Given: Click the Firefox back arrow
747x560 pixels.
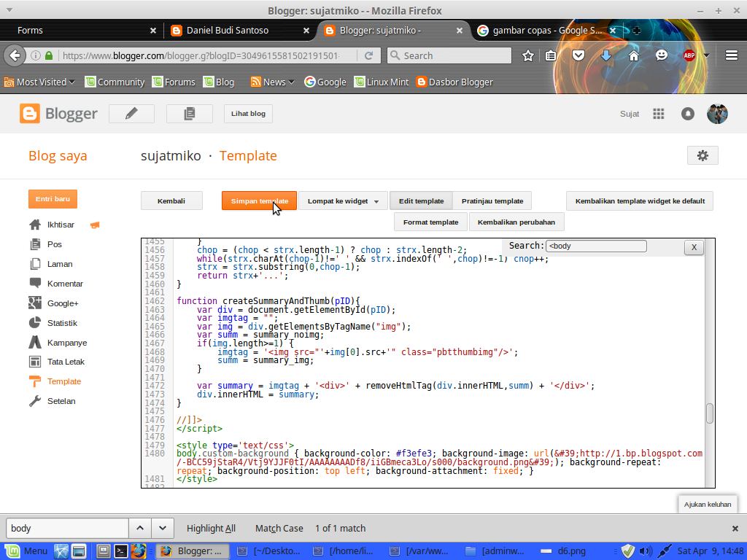Looking at the screenshot, I should [15, 55].
